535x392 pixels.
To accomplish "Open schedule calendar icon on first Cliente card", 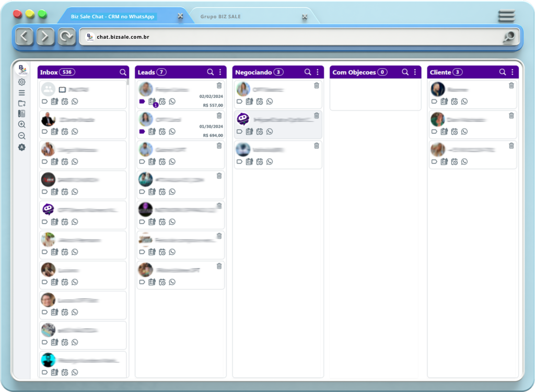I will (454, 101).
